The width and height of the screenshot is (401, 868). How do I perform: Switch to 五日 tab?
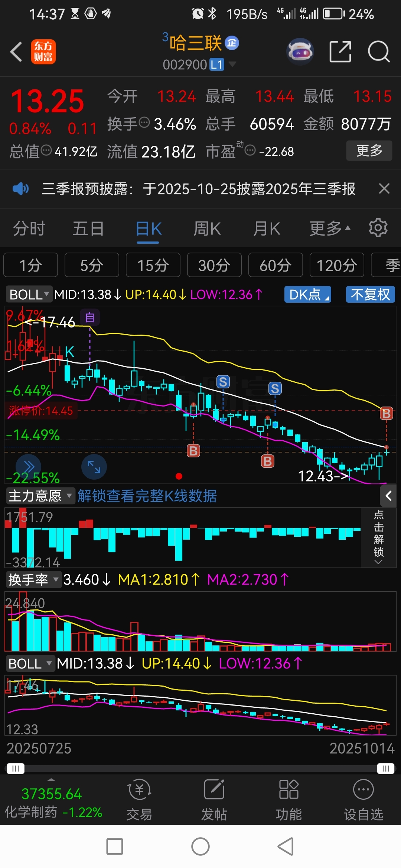click(x=88, y=228)
